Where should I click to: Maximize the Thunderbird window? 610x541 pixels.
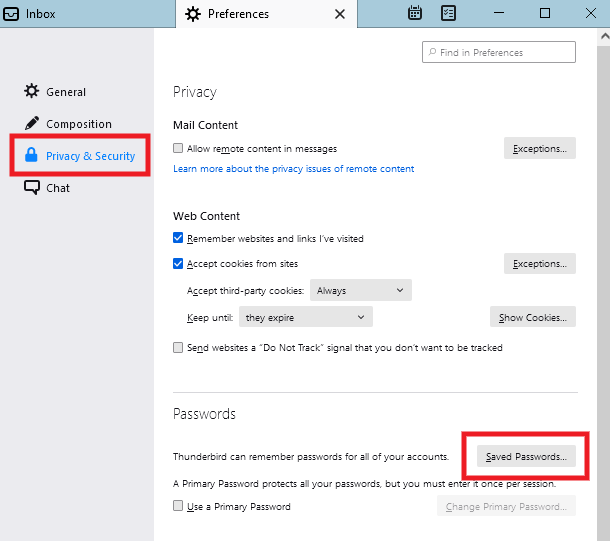pos(545,13)
